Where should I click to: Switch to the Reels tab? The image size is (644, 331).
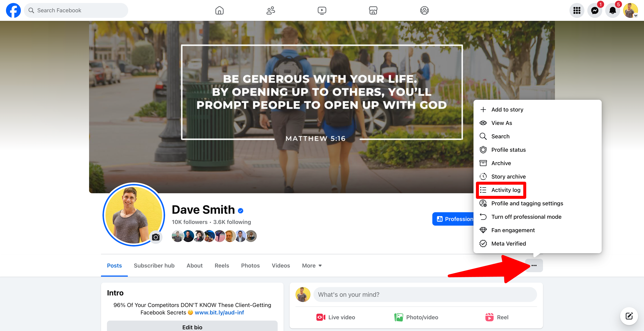(x=222, y=265)
